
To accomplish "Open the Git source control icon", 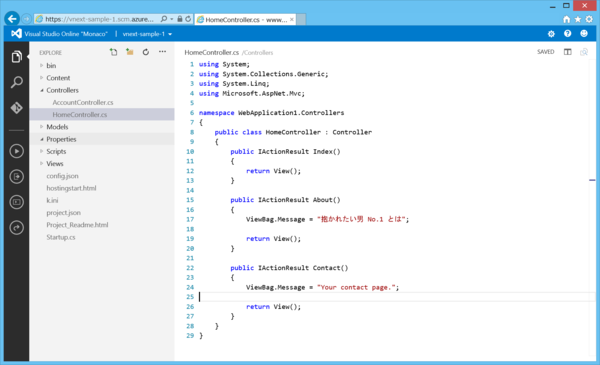I will [x=16, y=108].
